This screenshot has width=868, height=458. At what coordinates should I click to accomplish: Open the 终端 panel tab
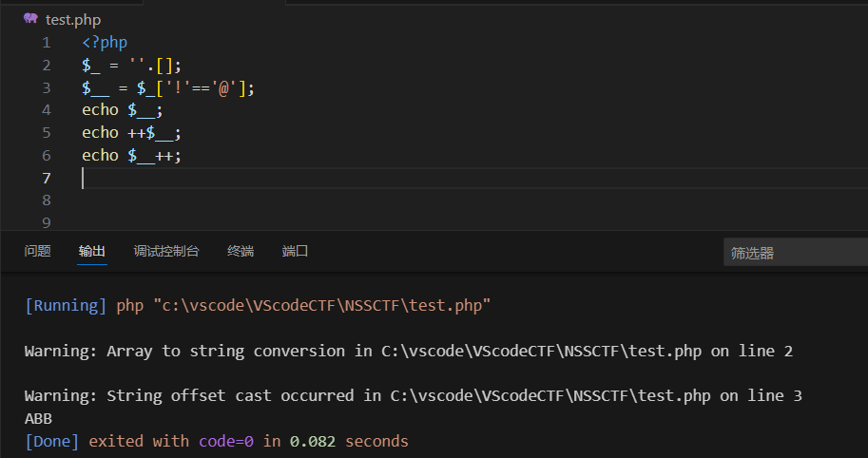(x=241, y=251)
